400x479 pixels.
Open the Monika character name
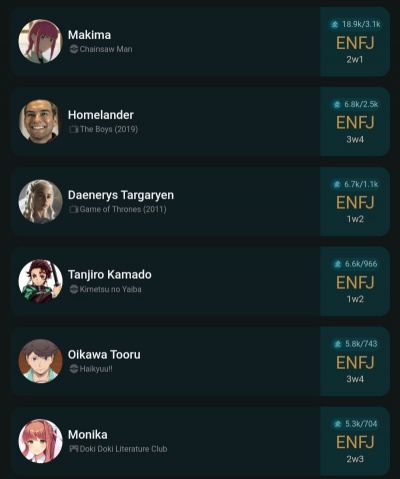tap(88, 435)
